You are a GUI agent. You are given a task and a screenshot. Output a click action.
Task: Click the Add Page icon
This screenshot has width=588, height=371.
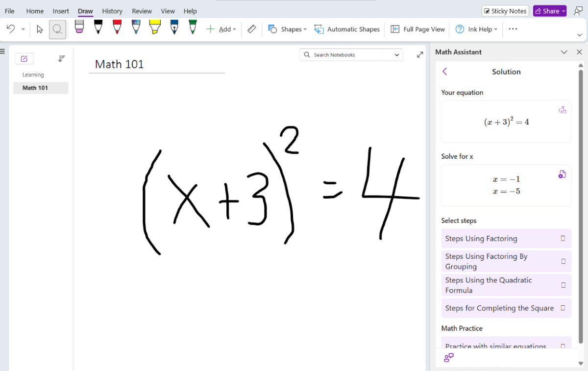(x=24, y=59)
